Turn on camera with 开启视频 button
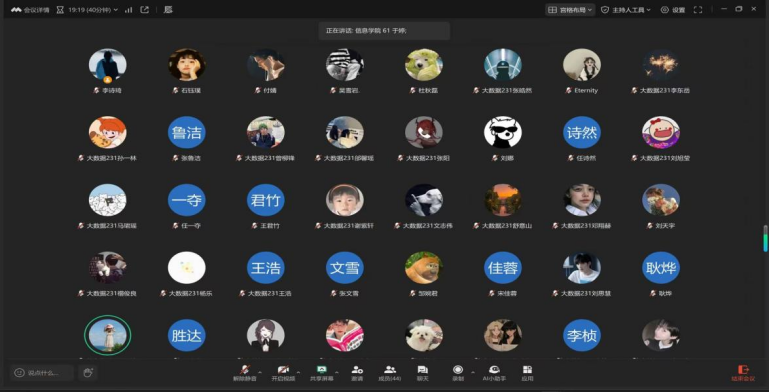This screenshot has width=770, height=392. point(283,373)
